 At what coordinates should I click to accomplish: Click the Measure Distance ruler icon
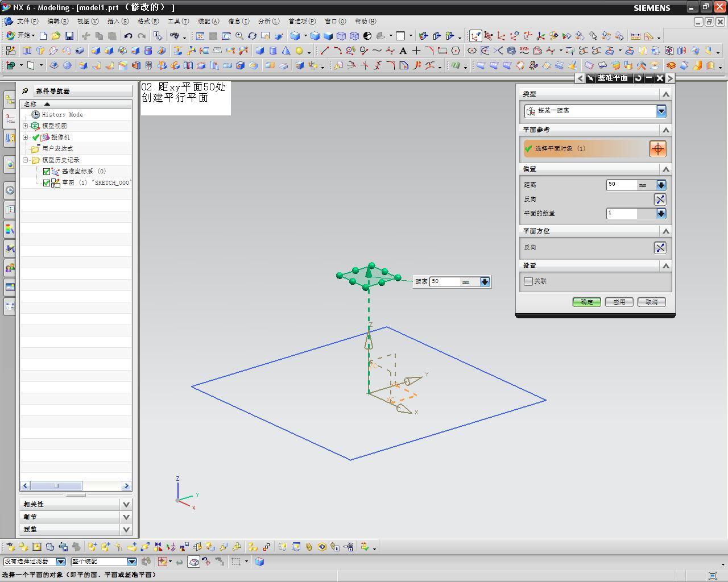point(636,36)
